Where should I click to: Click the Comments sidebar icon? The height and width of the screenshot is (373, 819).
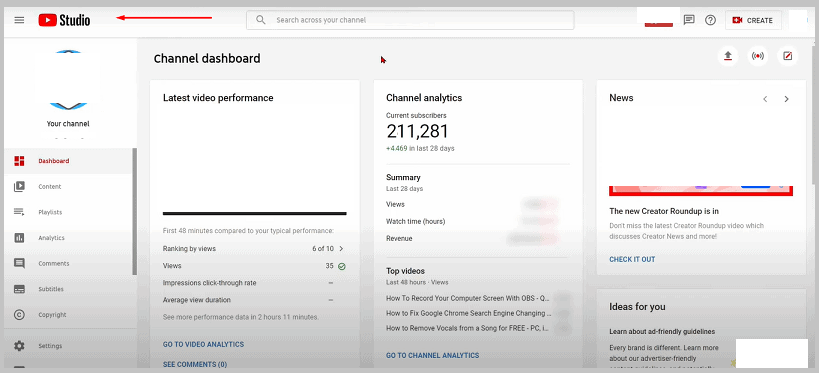pos(19,263)
